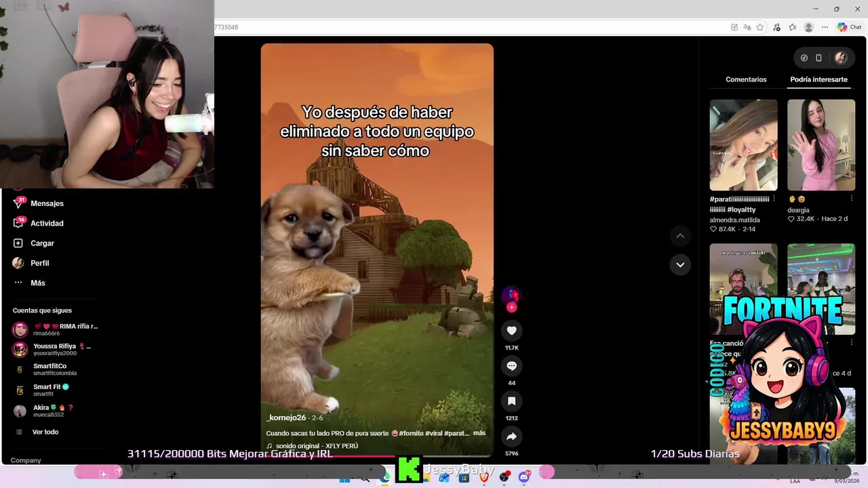Click the Cargar upload plus icon
The width and height of the screenshot is (868, 488).
click(x=18, y=243)
